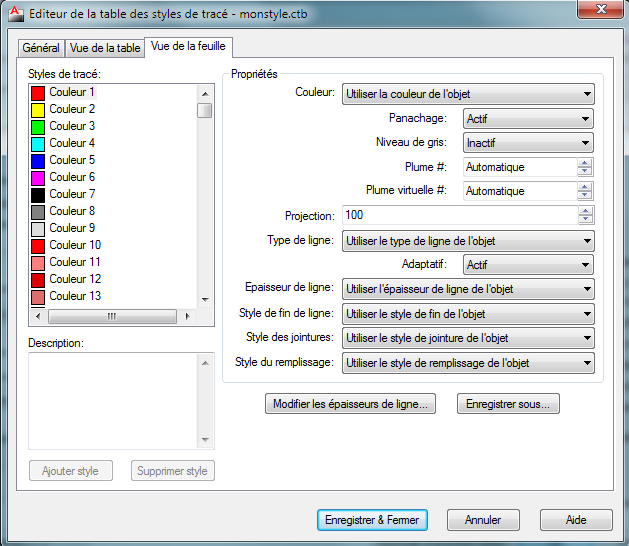Pick the magenta Couleur 6 style
This screenshot has height=546, width=629.
click(72, 177)
